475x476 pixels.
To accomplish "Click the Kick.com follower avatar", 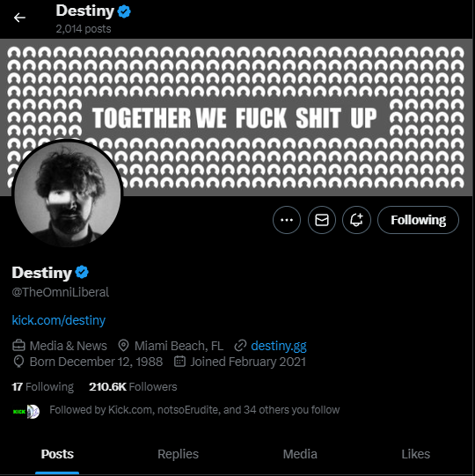I will (x=18, y=412).
